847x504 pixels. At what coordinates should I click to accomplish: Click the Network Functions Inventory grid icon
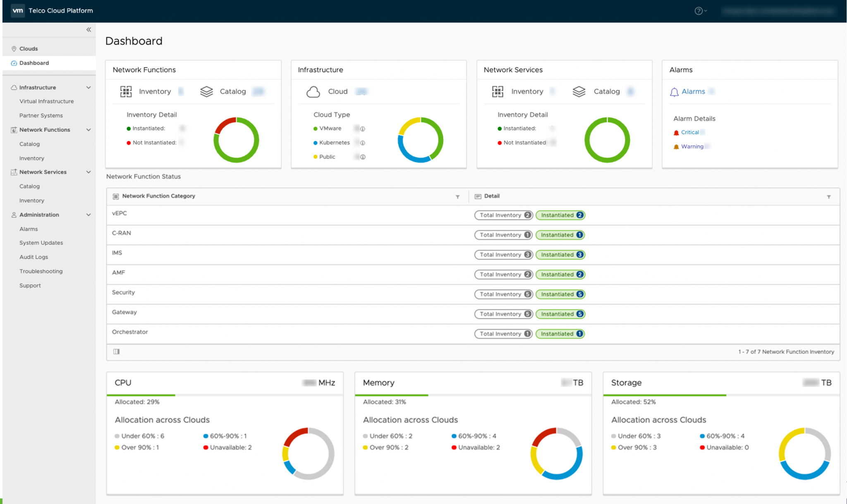(126, 91)
